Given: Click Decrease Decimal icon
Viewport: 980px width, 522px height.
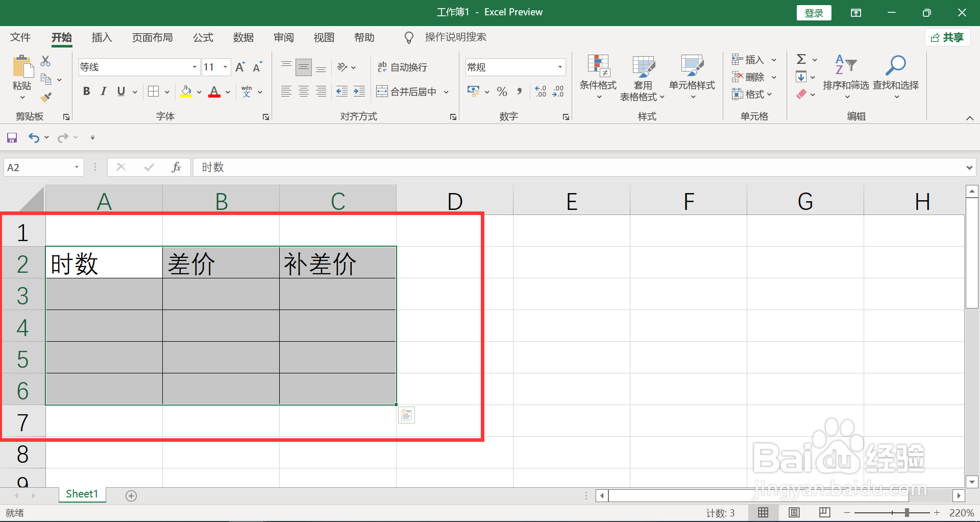Looking at the screenshot, I should point(558,91).
